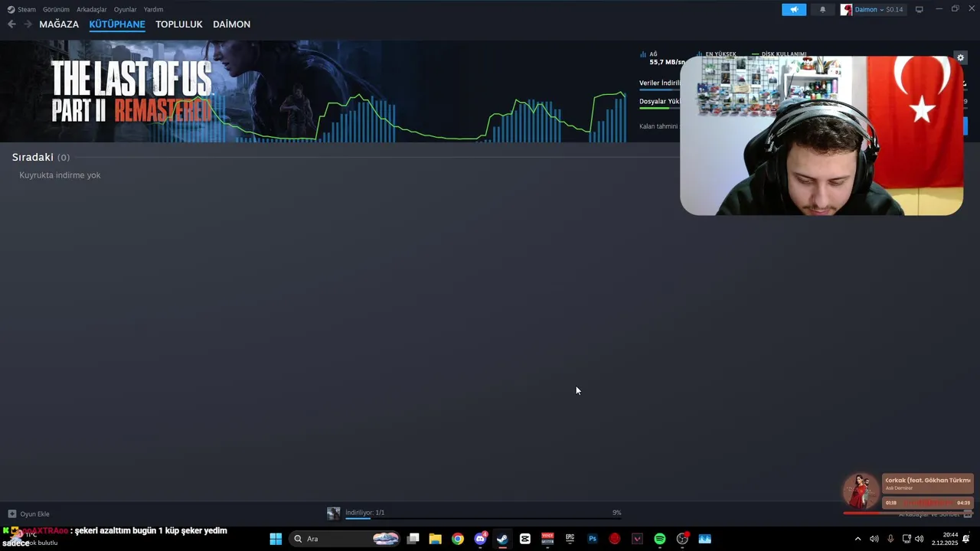The image size is (980, 551).
Task: Switch to the MAĞAZA tab
Action: (59, 24)
